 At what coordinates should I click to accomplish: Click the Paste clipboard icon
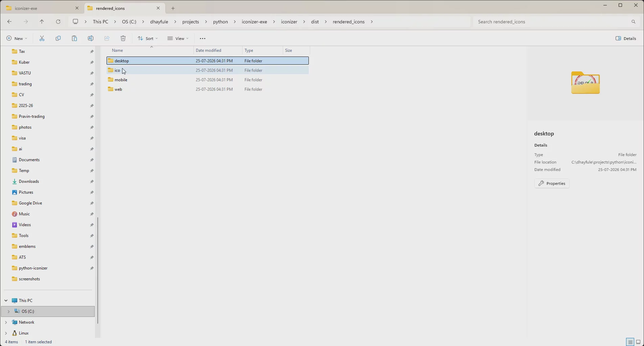[x=74, y=39]
